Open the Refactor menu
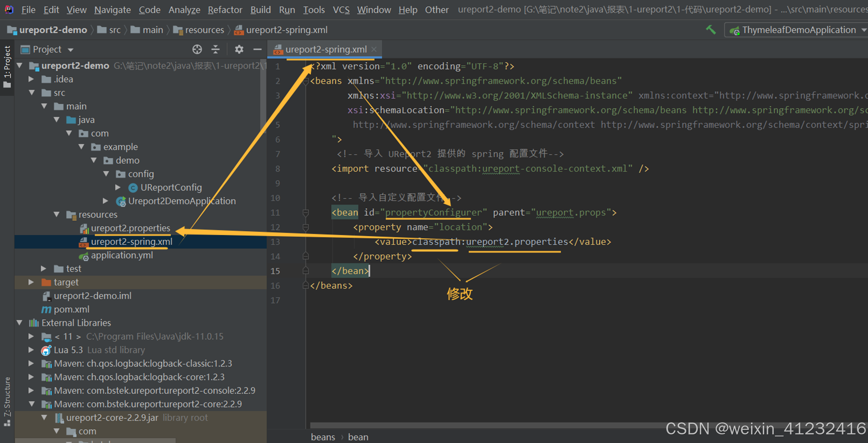The width and height of the screenshot is (868, 443). pyautogui.click(x=225, y=10)
